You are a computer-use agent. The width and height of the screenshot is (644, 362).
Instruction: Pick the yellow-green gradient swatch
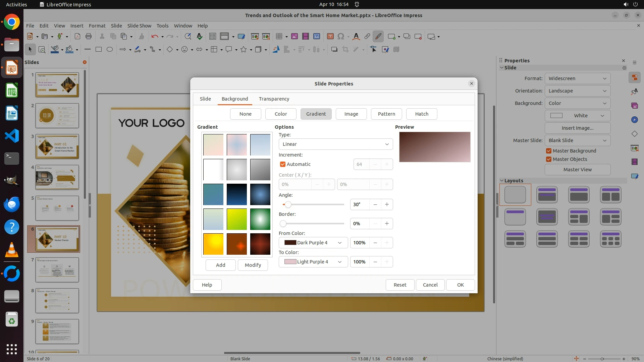[x=237, y=219]
